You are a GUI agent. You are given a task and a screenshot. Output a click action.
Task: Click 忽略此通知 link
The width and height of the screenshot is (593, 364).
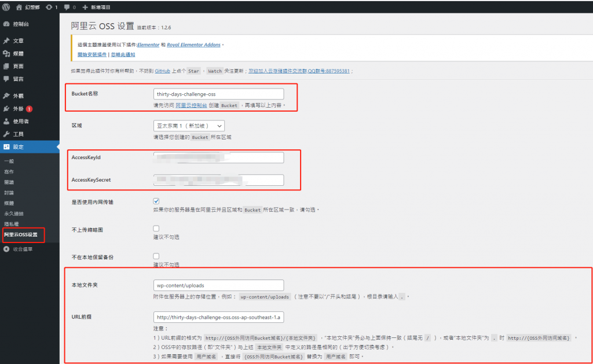point(123,54)
